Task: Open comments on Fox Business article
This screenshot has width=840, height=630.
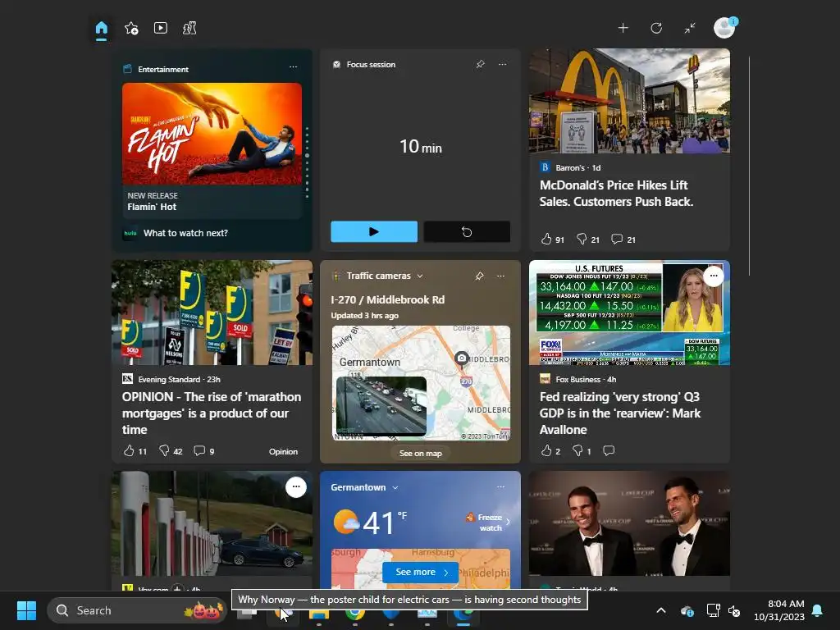Action: (x=609, y=450)
